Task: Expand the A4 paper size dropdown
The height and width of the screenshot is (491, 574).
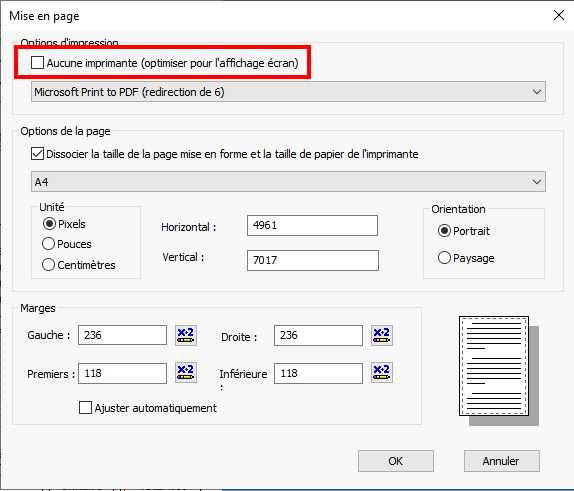Action: tap(288, 182)
